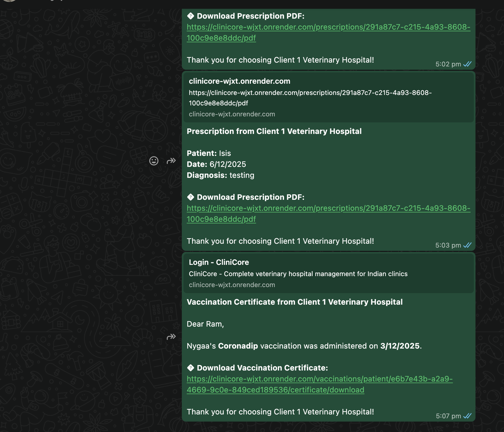Screen dimensions: 504x432
Task: Click the read-receipt ticks beside 5:07 pm
Action: [x=467, y=416]
